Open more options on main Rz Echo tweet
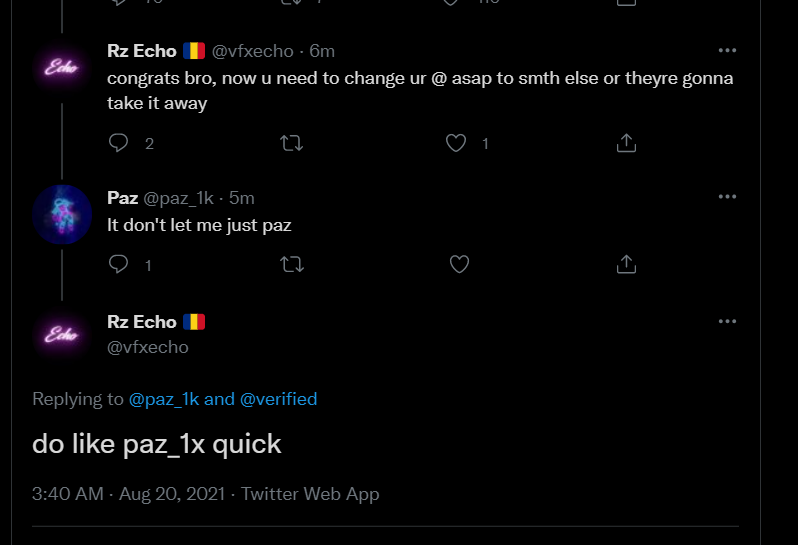The image size is (798, 545). point(727,321)
